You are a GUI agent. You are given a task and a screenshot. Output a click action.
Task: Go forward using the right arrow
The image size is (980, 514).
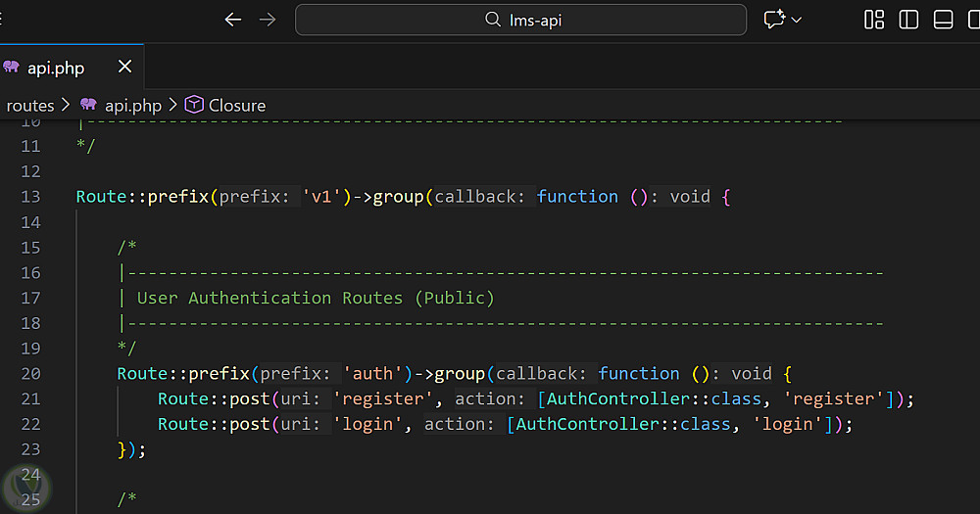click(268, 20)
